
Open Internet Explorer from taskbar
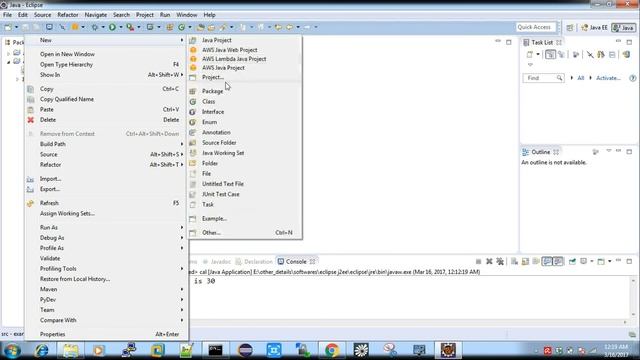(41, 350)
